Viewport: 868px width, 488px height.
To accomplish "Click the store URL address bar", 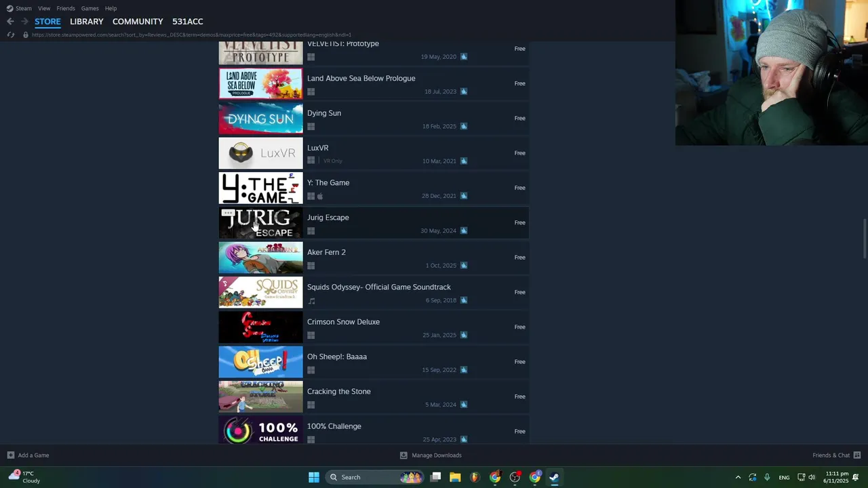I will (x=191, y=35).
